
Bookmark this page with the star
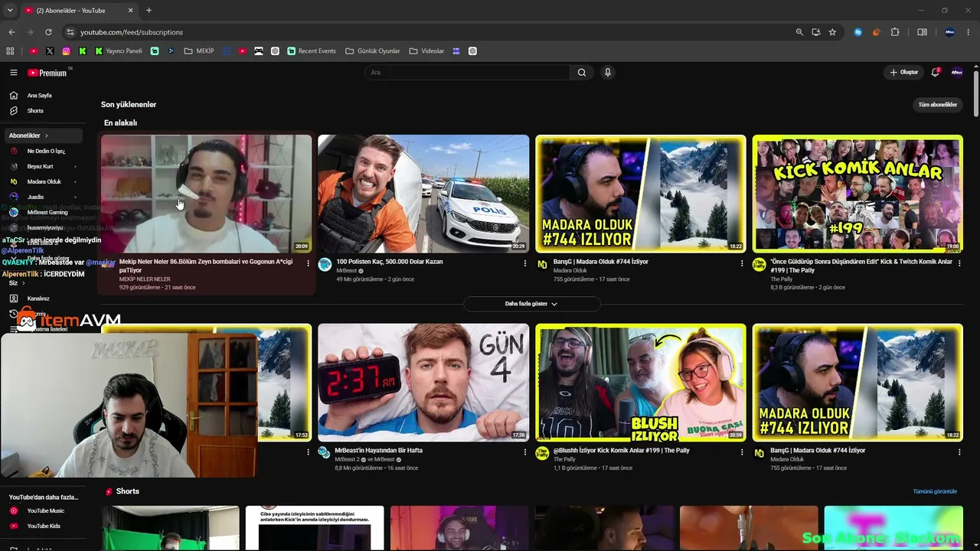[832, 32]
